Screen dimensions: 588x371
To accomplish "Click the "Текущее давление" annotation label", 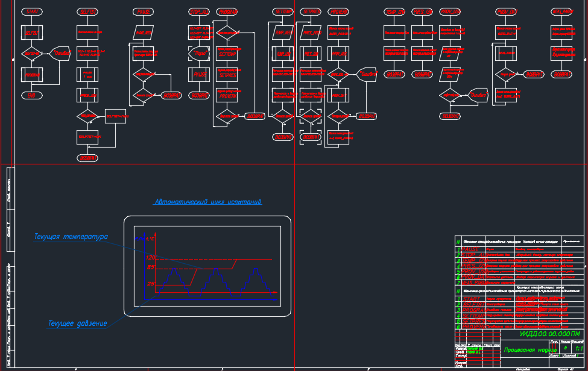I will click(x=77, y=323).
